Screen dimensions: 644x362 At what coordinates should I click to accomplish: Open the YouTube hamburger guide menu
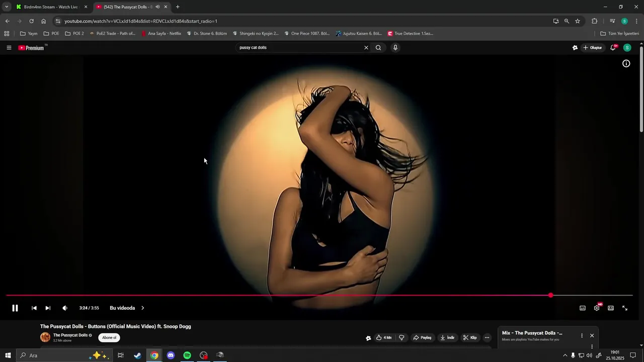9,48
